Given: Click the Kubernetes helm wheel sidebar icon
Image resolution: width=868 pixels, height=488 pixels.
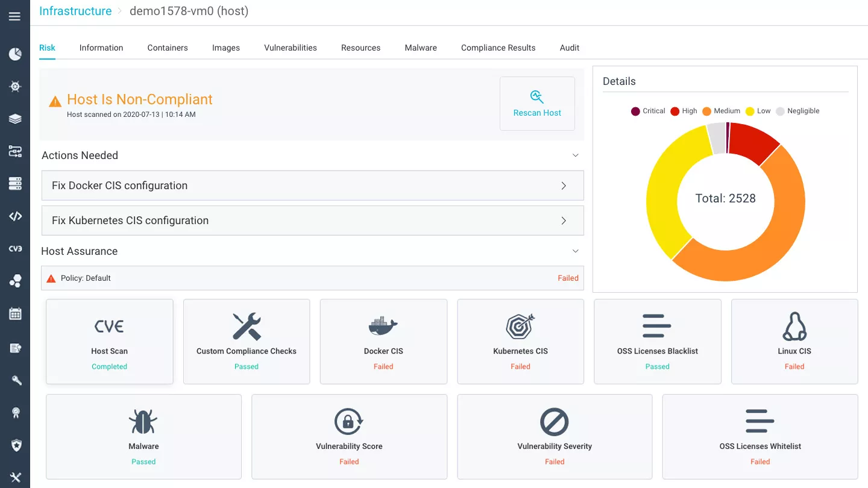Looking at the screenshot, I should click(15, 86).
